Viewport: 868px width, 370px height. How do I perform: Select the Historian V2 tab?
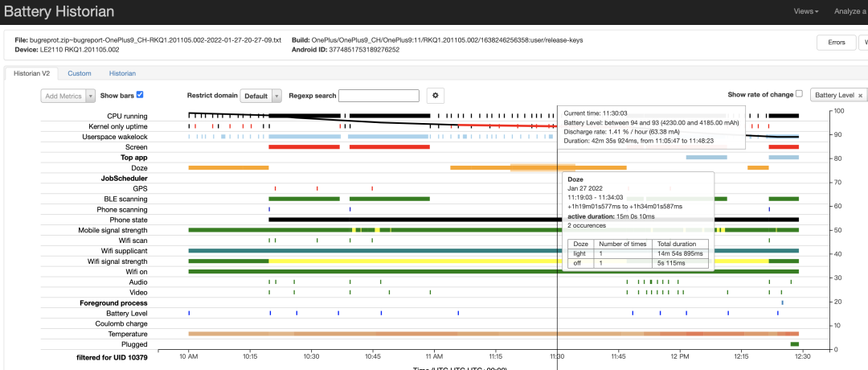pos(30,73)
